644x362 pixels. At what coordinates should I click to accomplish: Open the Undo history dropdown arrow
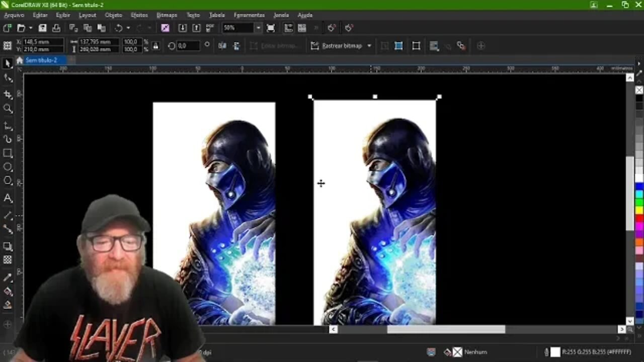coord(128,28)
